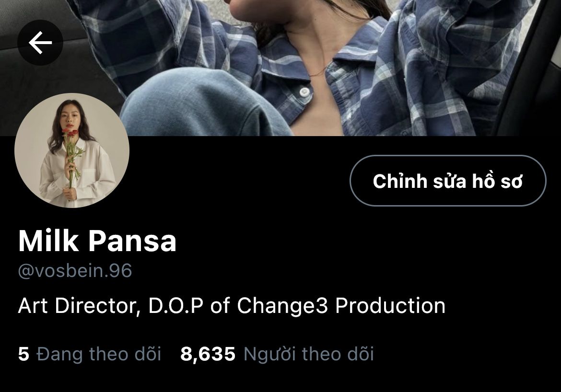The image size is (561, 392).
Task: Click the dark circle behind back arrow
Action: click(x=40, y=43)
